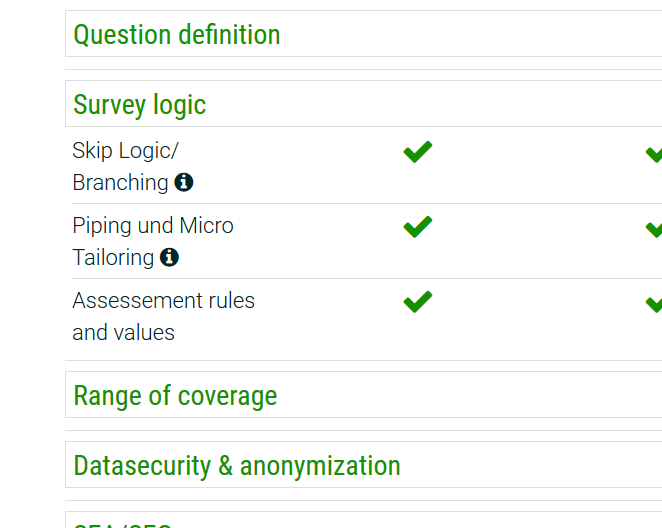Click cut-off right-edge checkmark in Piping row
This screenshot has height=528, width=662.
[x=654, y=228]
